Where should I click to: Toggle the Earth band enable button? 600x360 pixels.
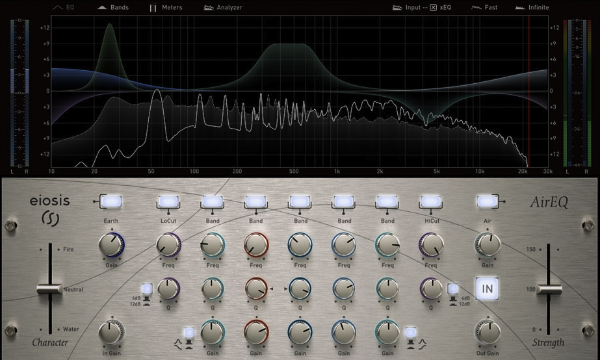click(x=111, y=201)
